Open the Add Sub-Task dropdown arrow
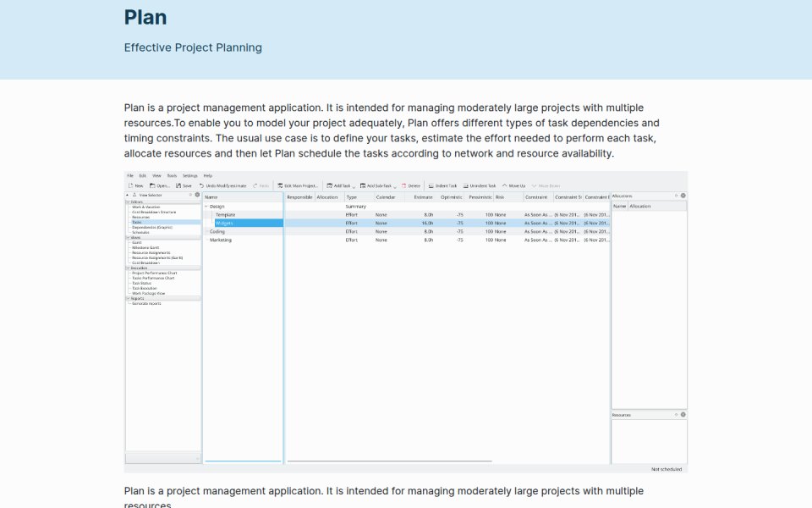The width and height of the screenshot is (812, 508). pyautogui.click(x=395, y=186)
